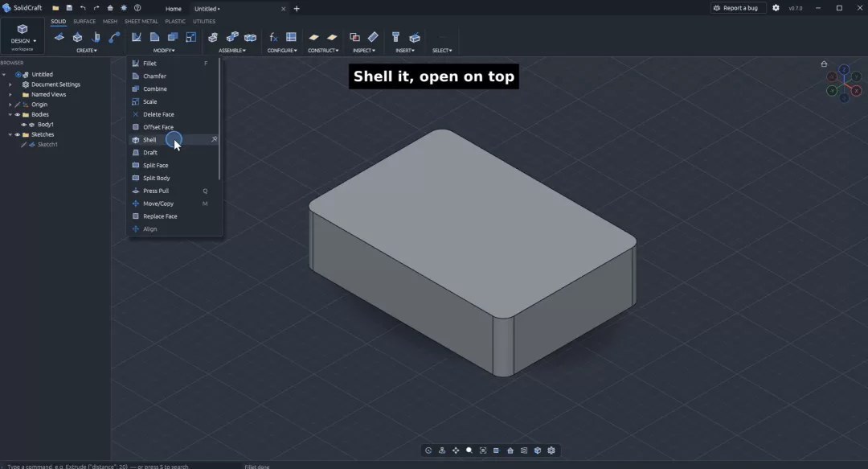Screen dimensions: 868x469
Task: Click the Measure ruler icon in Inspect group
Action: [373, 37]
